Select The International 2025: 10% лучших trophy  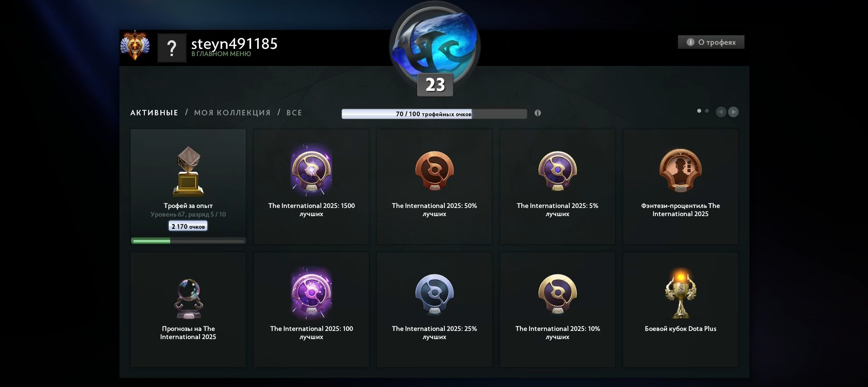point(558,310)
